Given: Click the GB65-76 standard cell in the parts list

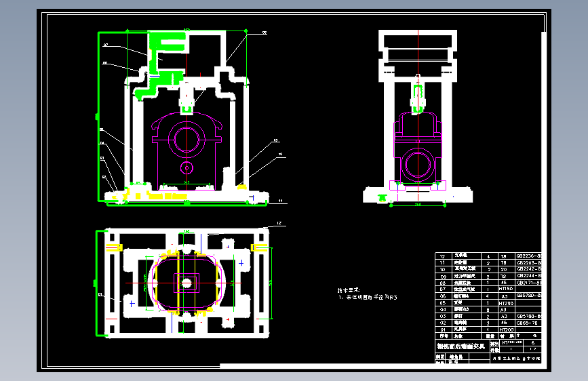Looking at the screenshot, I should (527, 323).
